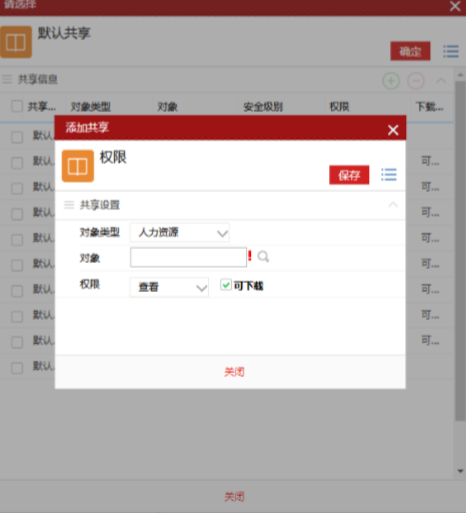Click the 确定 button in background window

pyautogui.click(x=410, y=51)
